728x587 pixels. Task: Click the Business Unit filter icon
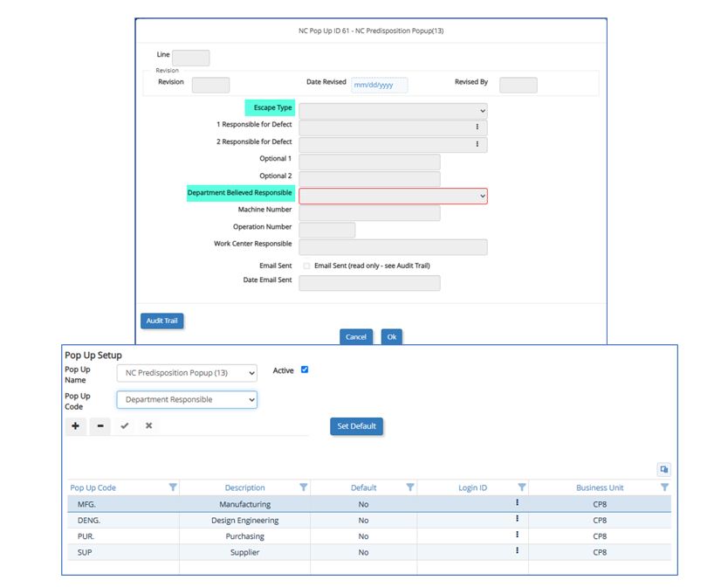tap(664, 487)
